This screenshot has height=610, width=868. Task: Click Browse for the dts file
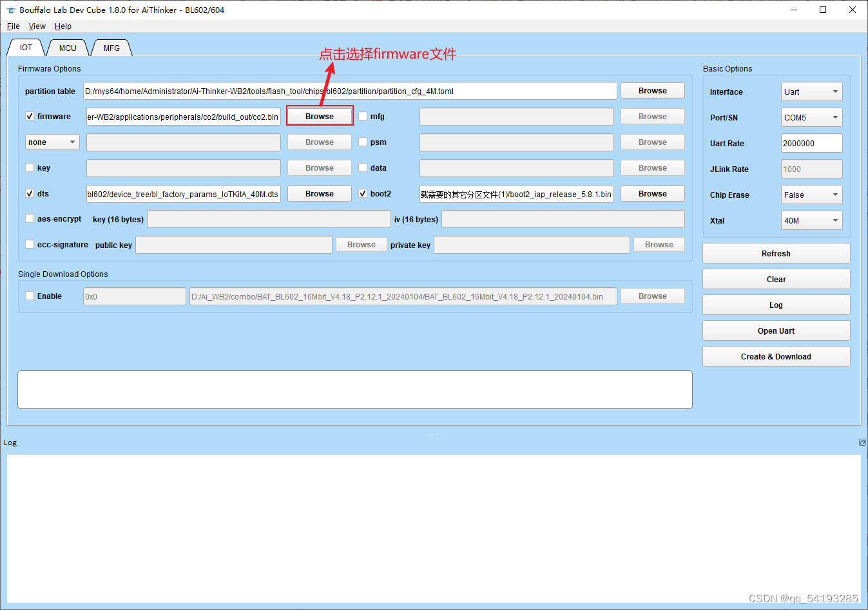click(x=320, y=194)
